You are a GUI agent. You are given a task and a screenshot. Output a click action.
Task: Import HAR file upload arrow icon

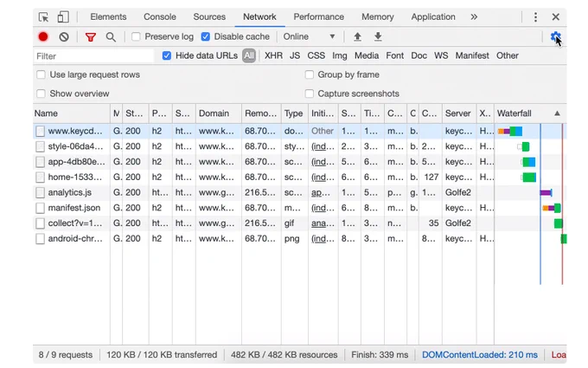pyautogui.click(x=357, y=36)
